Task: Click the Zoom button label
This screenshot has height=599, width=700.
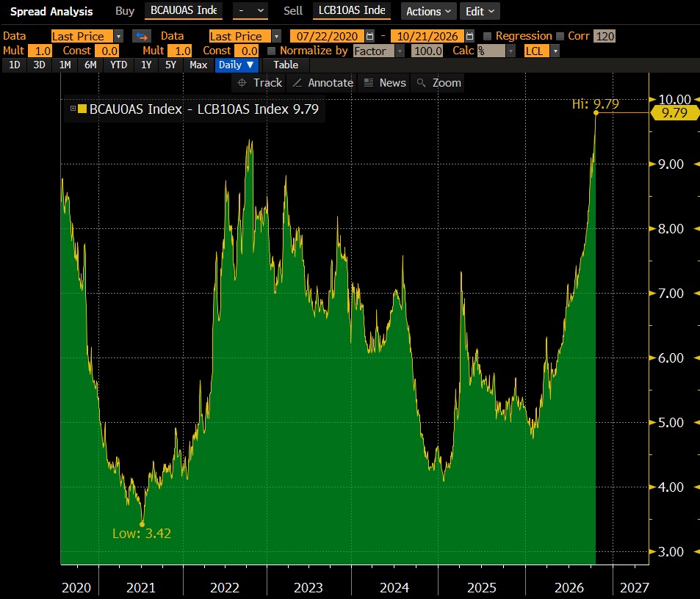Action: pos(447,82)
